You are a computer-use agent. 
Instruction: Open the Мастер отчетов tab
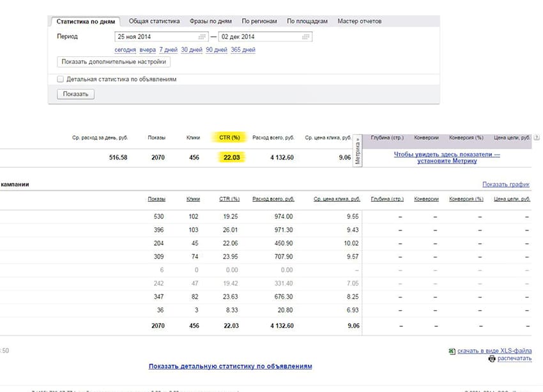pos(359,21)
